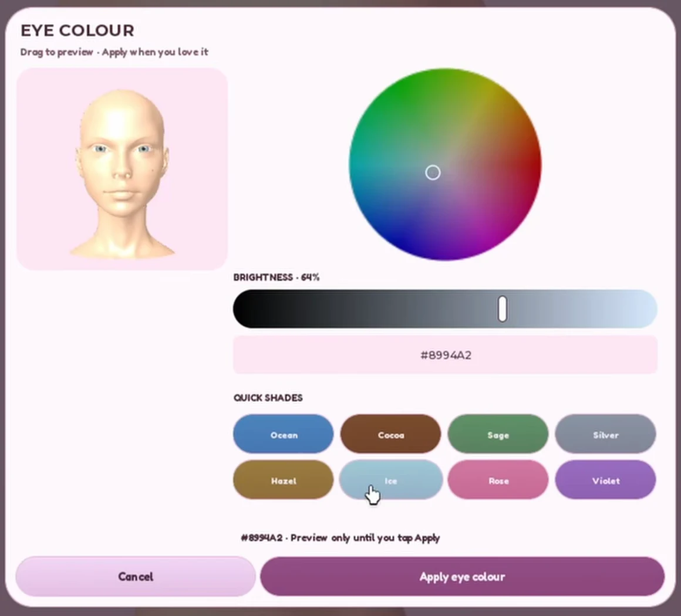This screenshot has height=616, width=681.
Task: Click 'Drag to preview' subtitle text
Action: [x=56, y=52]
